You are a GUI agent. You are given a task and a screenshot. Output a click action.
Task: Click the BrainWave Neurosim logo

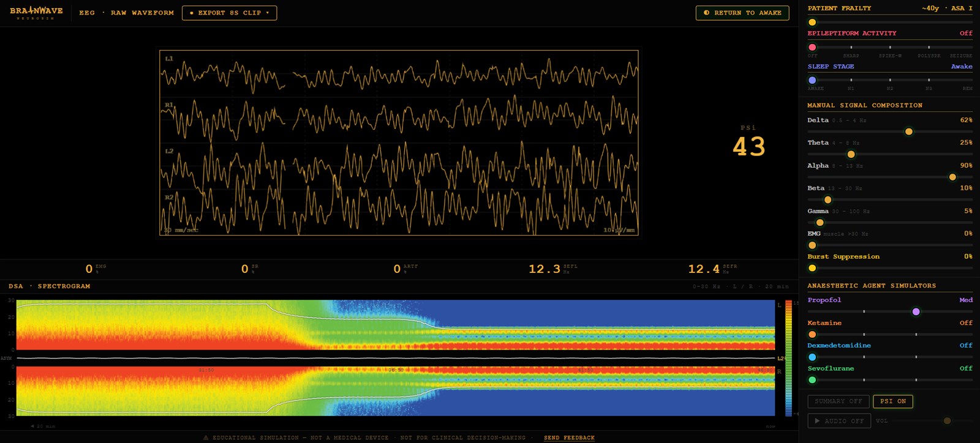pyautogui.click(x=36, y=13)
